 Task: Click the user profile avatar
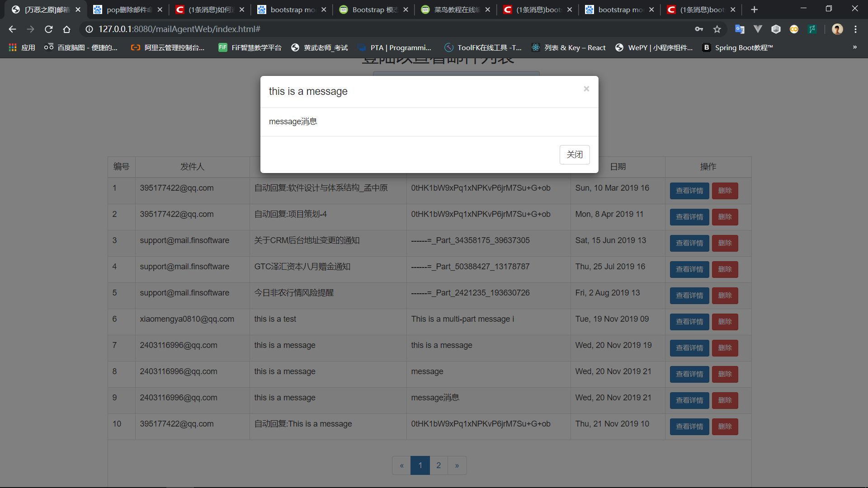pos(837,29)
